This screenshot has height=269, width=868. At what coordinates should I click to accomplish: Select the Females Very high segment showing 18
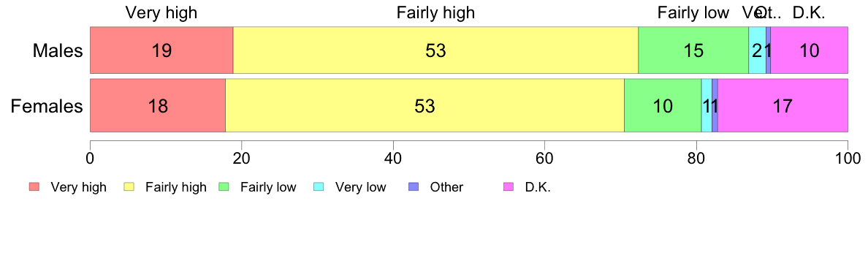158,106
